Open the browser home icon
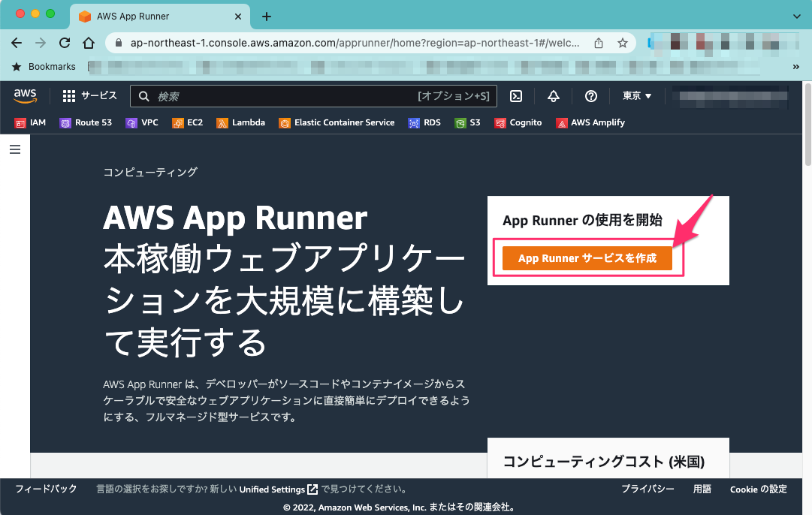This screenshot has width=812, height=515. point(89,43)
